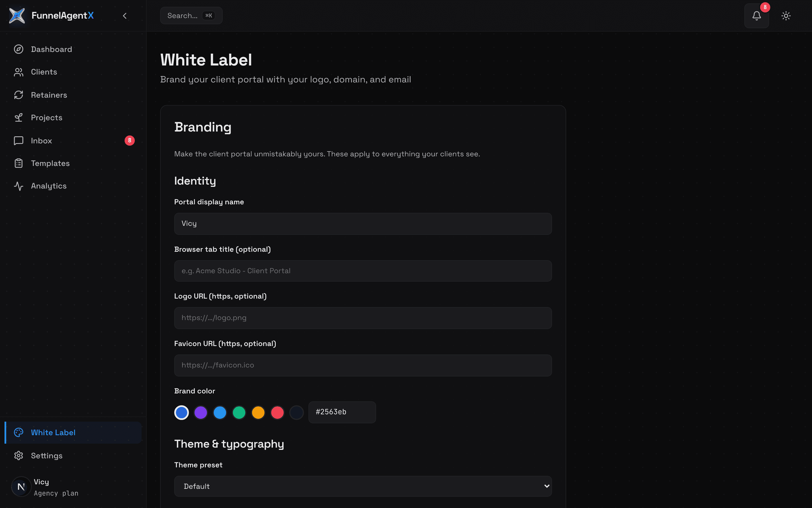Click the "Identity" section heading
The height and width of the screenshot is (508, 812).
pyautogui.click(x=195, y=181)
